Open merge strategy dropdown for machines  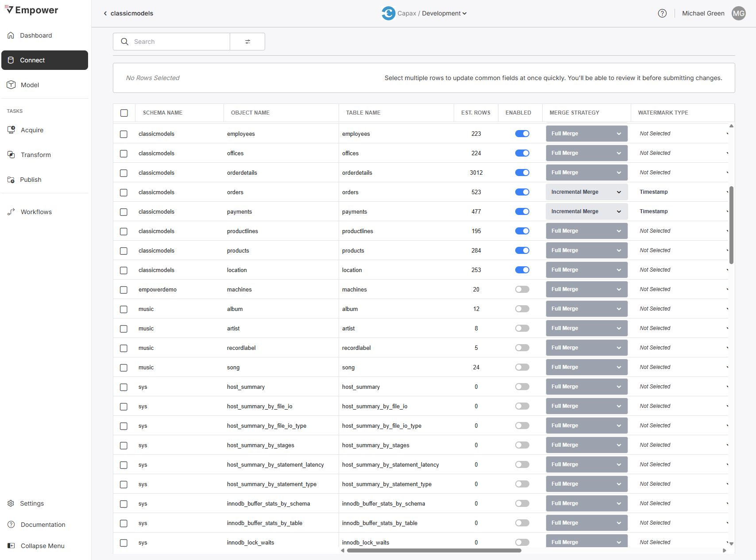point(587,289)
